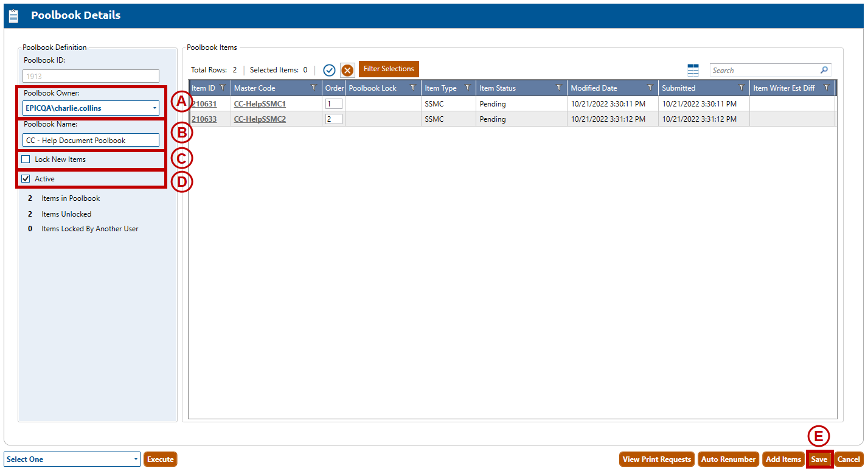This screenshot has width=868, height=471.
Task: Open filter icon on Modified Date column
Action: pos(650,88)
